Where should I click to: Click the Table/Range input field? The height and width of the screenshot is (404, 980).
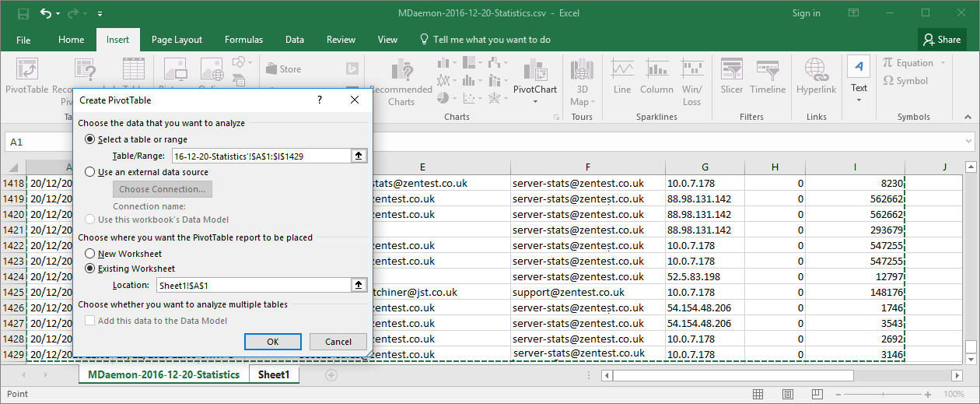click(x=261, y=156)
